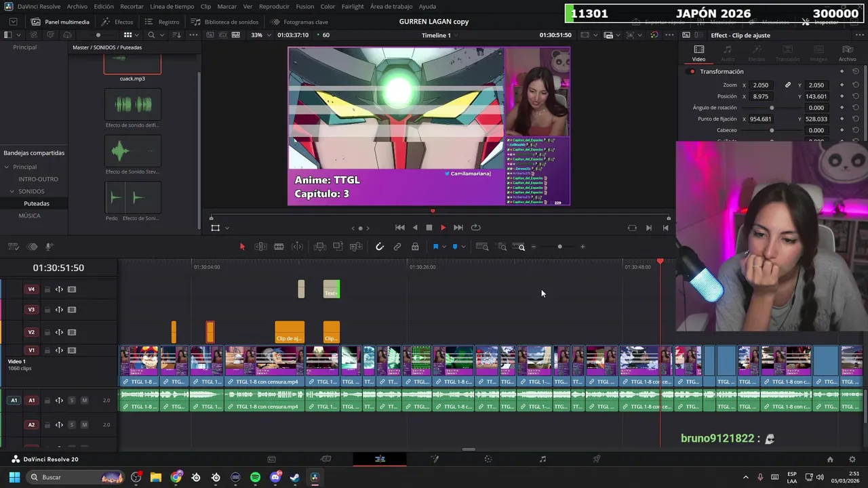Screen dimensions: 868x488
Task: Click the timeline zoom in plus
Action: coord(583,247)
